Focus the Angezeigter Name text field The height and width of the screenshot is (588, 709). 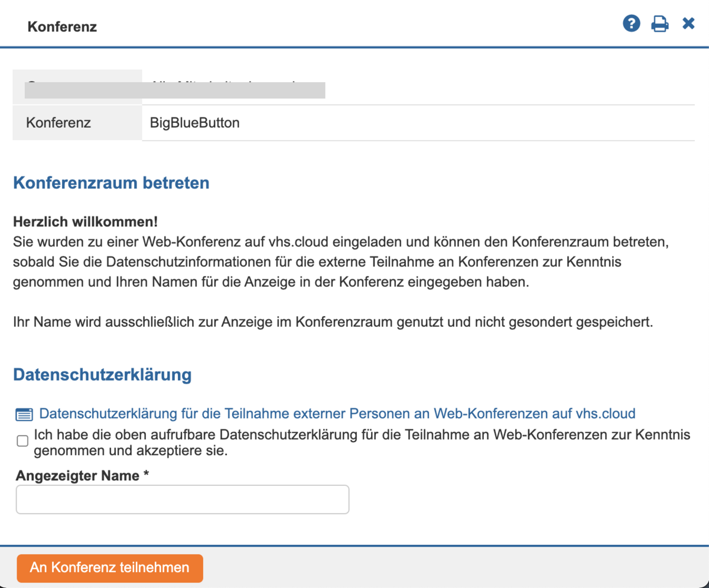[183, 499]
